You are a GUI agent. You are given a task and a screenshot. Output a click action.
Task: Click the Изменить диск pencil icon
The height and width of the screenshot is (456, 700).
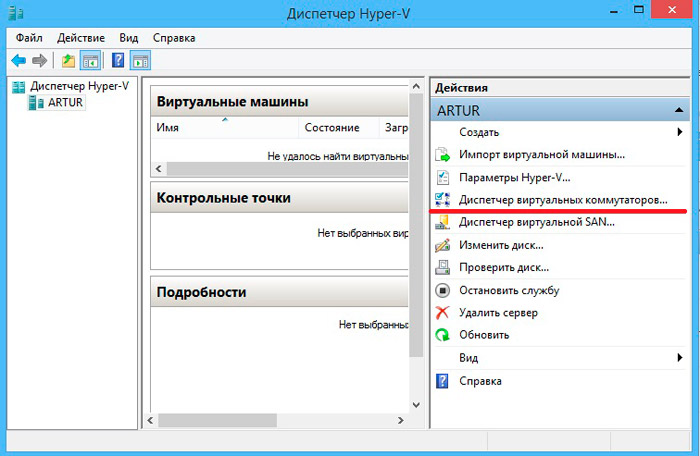(442, 245)
